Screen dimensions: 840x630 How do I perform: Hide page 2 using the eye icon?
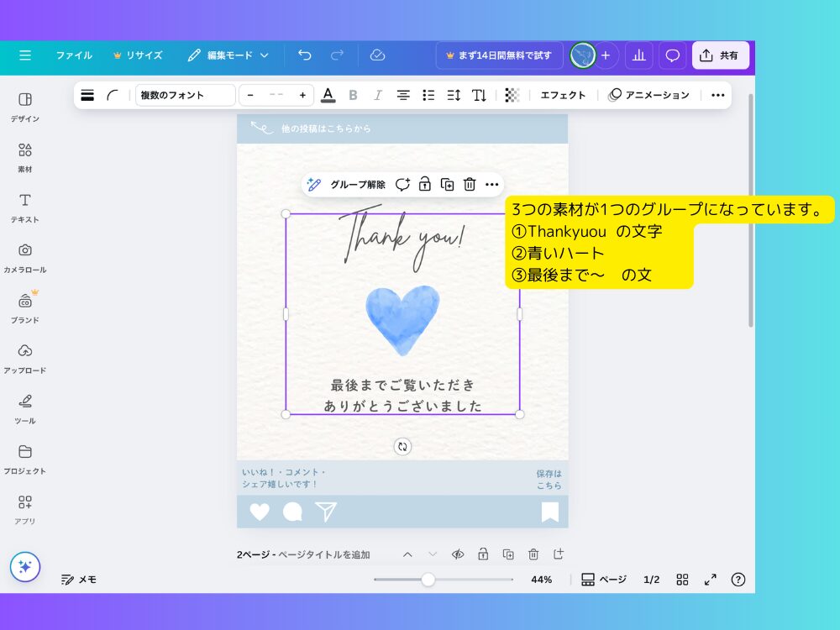point(458,554)
